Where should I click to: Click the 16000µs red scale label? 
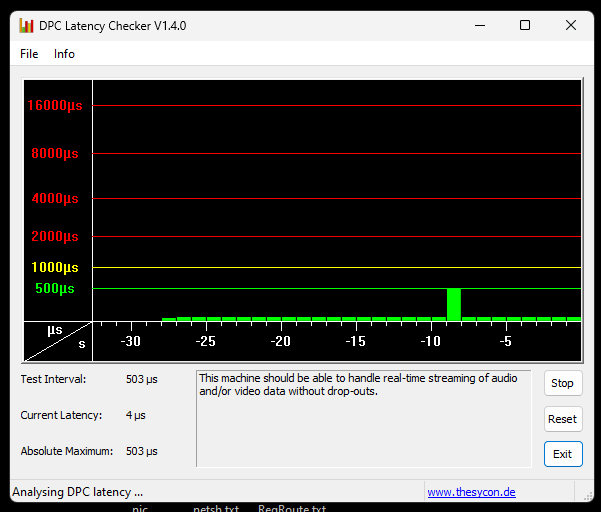55,106
